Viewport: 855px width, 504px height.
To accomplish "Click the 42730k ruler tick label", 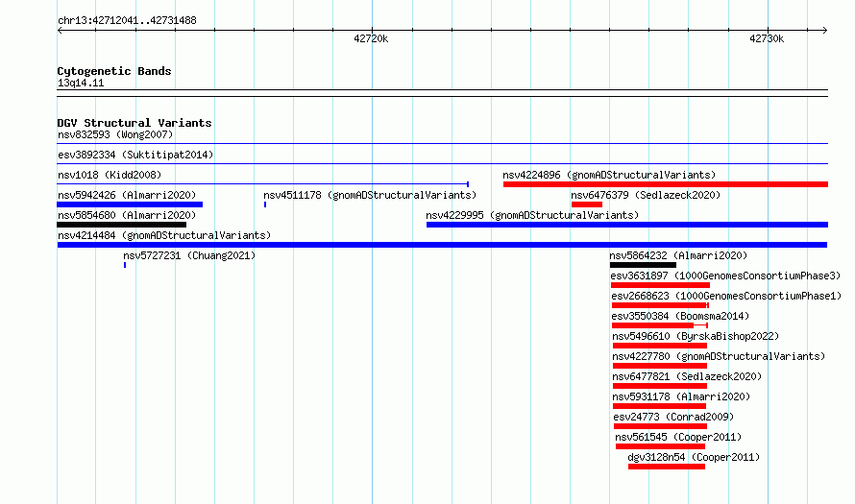I will pos(767,38).
